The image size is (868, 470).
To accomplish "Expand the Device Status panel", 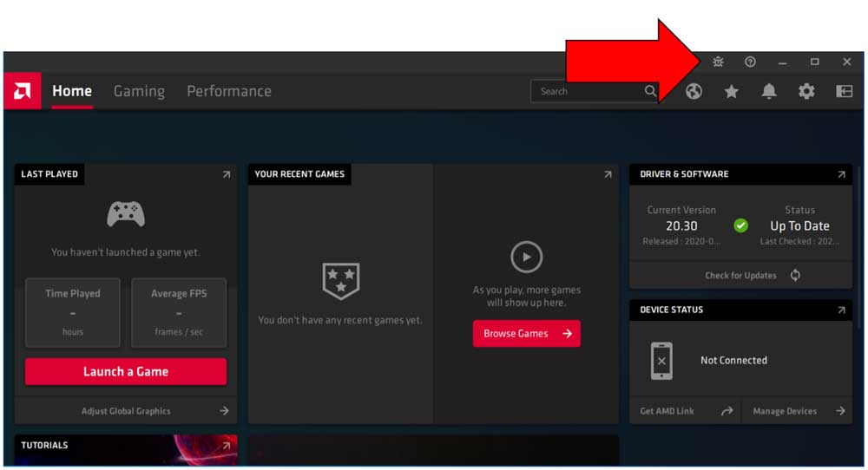I will coord(841,310).
